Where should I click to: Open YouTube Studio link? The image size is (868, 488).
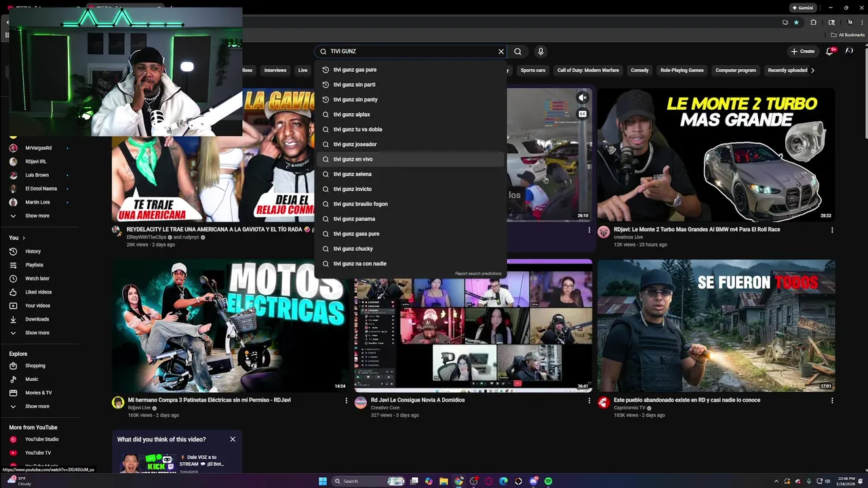click(x=41, y=439)
